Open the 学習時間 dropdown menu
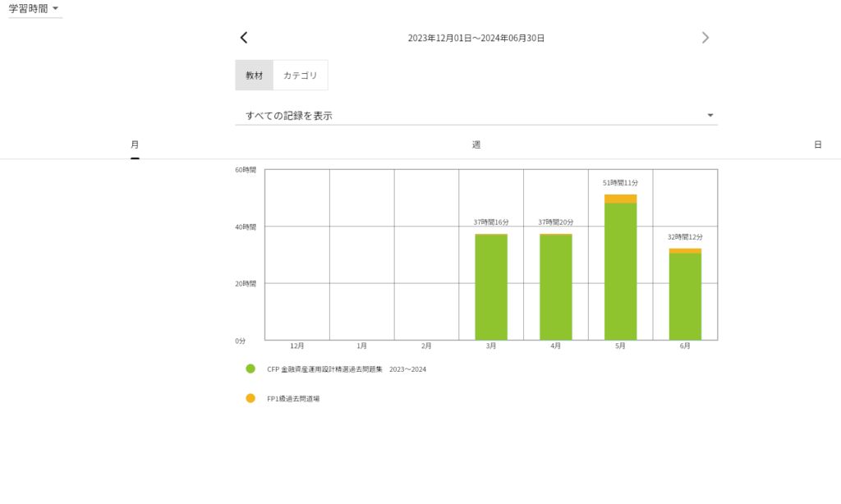Image resolution: width=841 pixels, height=504 pixels. coord(34,8)
